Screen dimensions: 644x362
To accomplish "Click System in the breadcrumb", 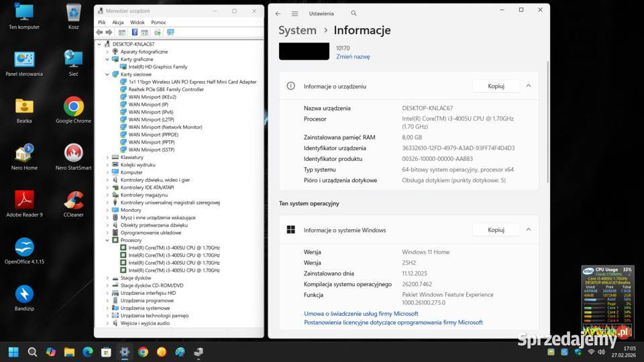I will pyautogui.click(x=297, y=30).
